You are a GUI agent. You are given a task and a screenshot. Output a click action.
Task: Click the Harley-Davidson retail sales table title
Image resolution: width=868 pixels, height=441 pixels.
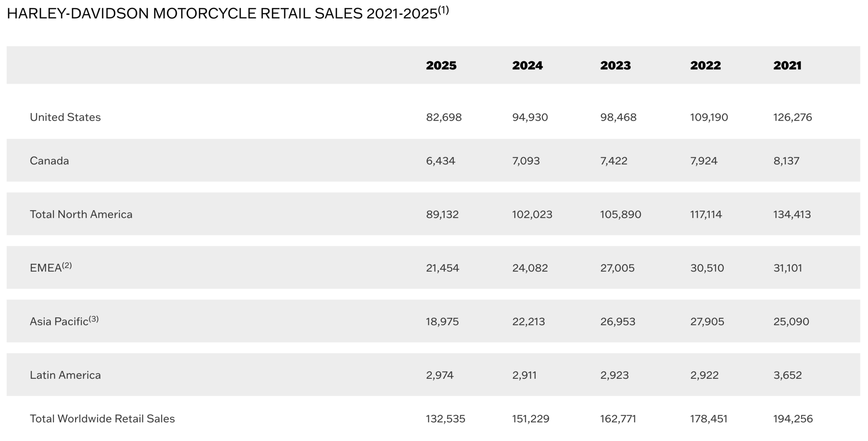pyautogui.click(x=221, y=14)
